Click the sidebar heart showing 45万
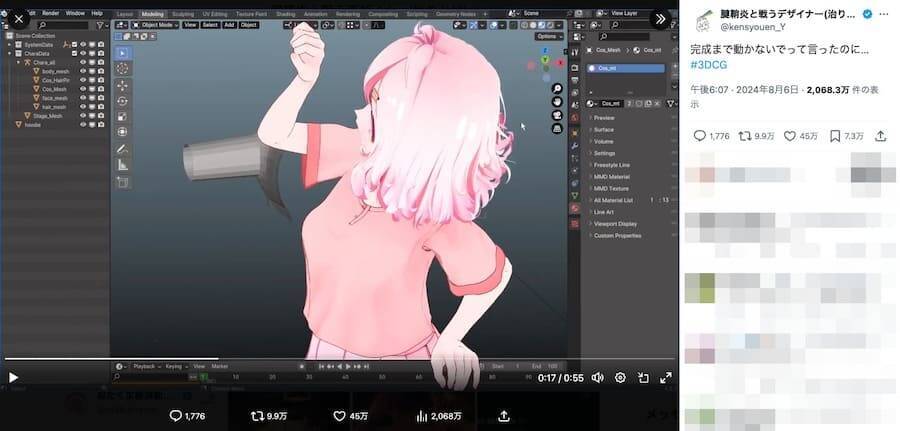 [789, 136]
